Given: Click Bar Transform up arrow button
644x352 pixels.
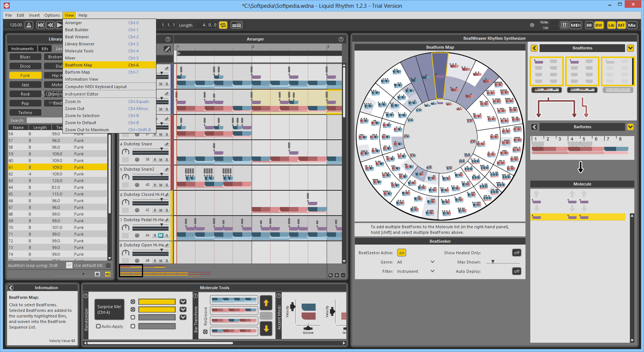Looking at the screenshot, I should coord(266,303).
